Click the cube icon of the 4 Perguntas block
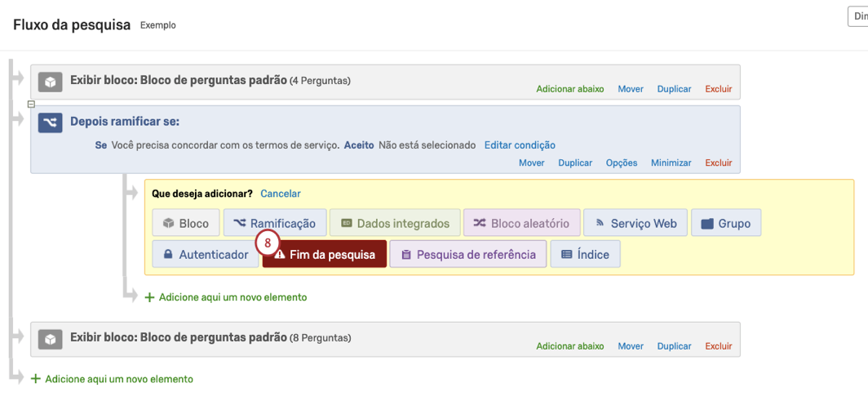 pos(50,82)
